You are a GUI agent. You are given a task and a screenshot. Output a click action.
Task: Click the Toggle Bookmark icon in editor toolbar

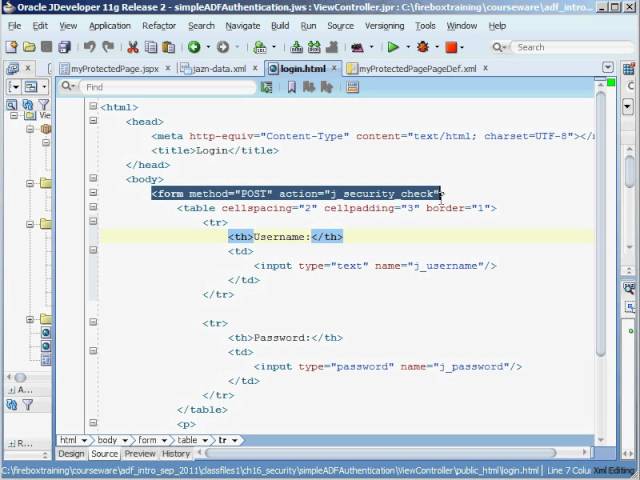click(x=291, y=87)
